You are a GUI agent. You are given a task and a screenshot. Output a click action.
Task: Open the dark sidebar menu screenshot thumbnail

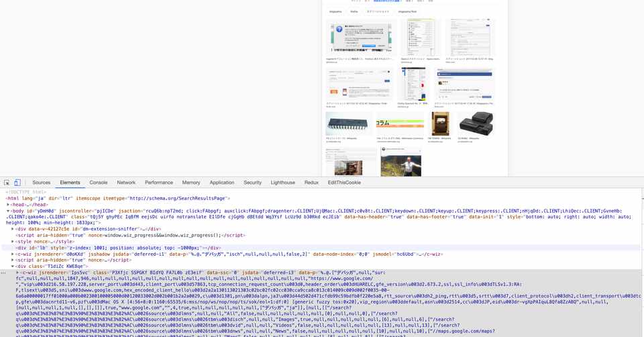point(414,85)
